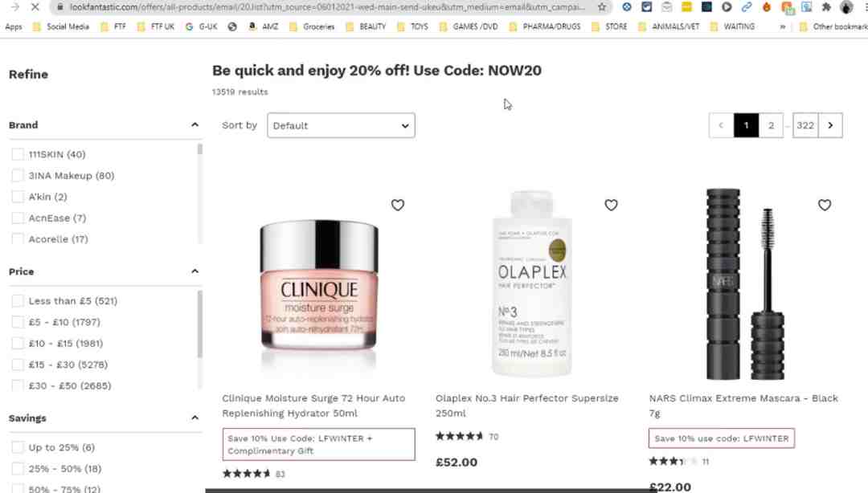Bookmark this page with star icon
The width and height of the screenshot is (868, 493).
[602, 6]
